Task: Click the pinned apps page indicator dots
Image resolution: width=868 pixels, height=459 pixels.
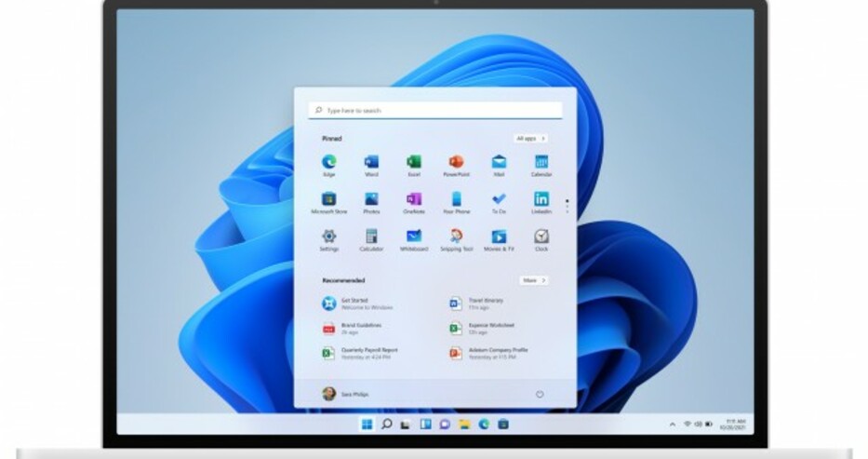Action: pos(567,206)
